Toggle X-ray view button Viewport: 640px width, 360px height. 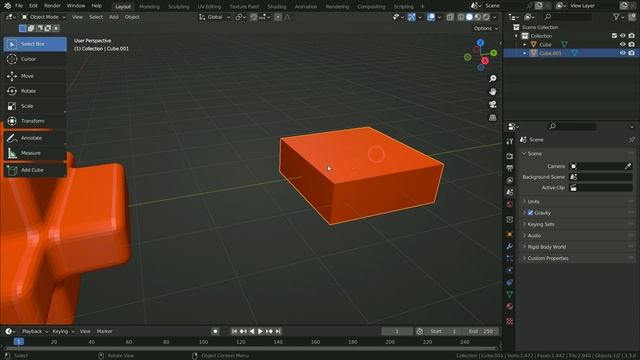450,17
